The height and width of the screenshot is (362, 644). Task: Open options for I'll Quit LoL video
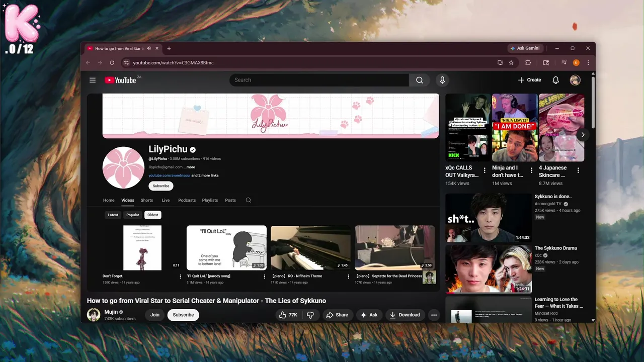click(x=264, y=277)
